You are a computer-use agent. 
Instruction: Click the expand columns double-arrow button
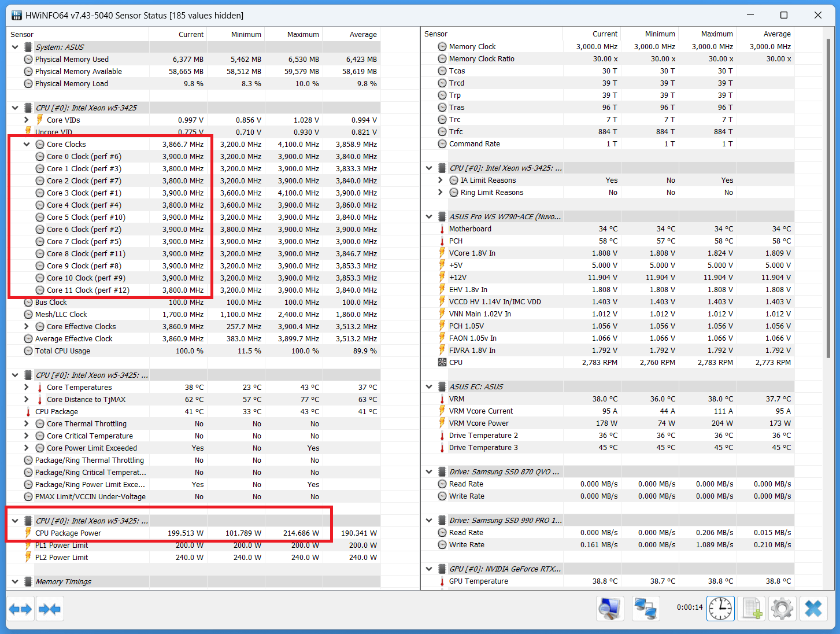(x=20, y=609)
